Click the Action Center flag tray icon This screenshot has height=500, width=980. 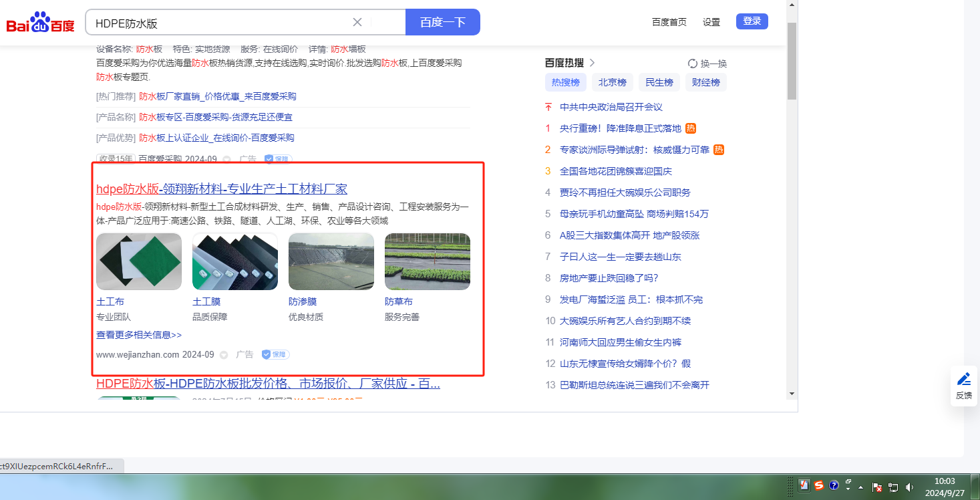tap(878, 487)
